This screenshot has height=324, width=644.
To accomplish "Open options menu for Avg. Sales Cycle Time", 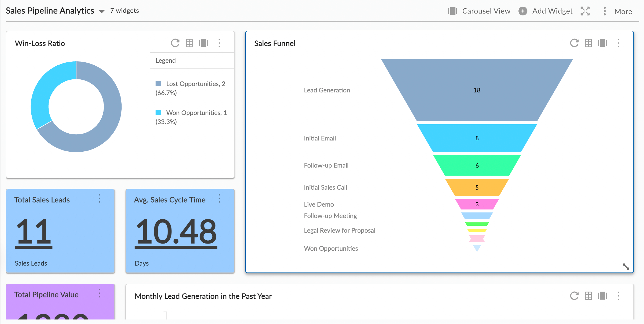I will [220, 198].
